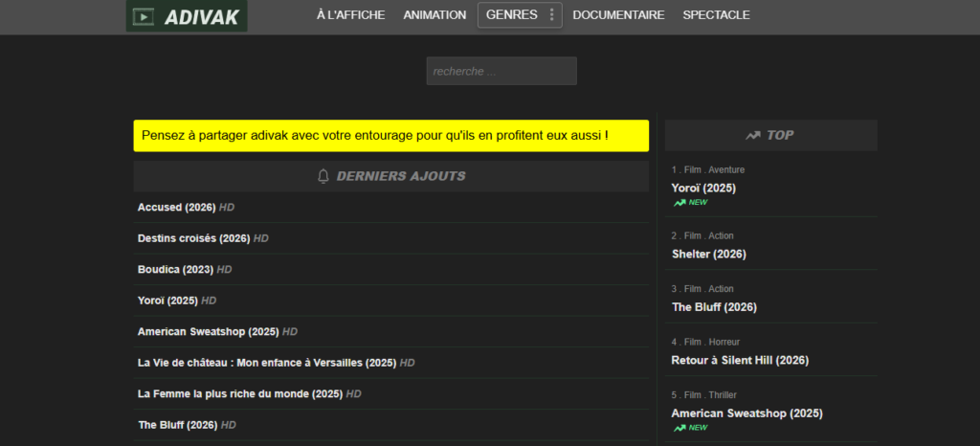This screenshot has height=446, width=980.
Task: Click the yellow share adivak banner
Action: coord(390,136)
